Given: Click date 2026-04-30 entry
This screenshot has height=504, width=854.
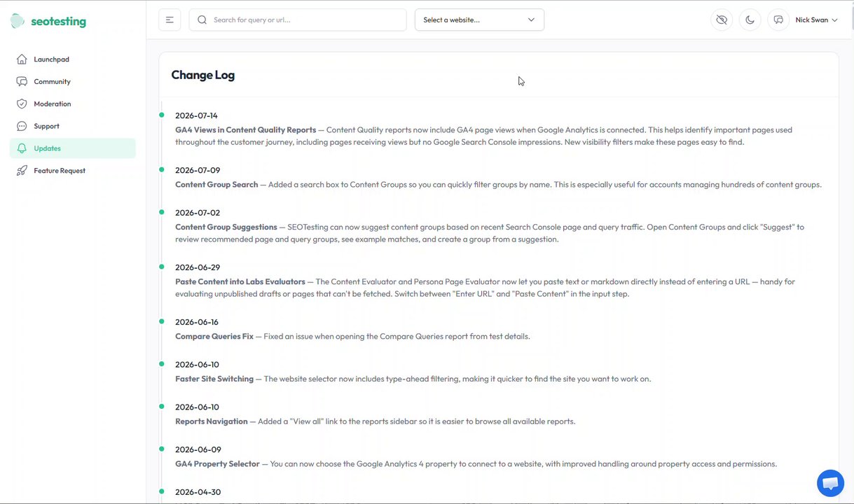Looking at the screenshot, I should coord(198,492).
